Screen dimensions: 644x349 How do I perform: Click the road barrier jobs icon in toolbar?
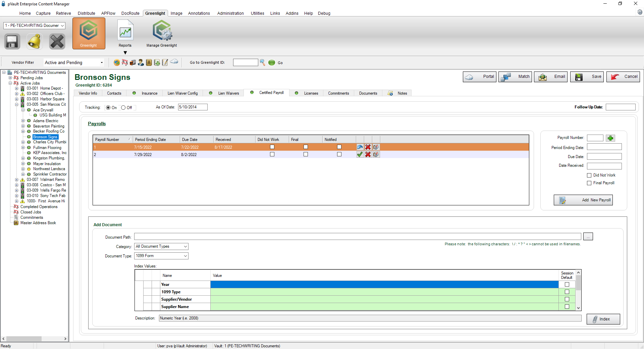(125, 62)
